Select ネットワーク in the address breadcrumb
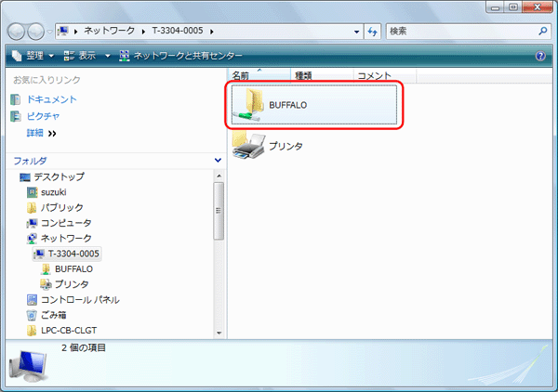 click(109, 31)
